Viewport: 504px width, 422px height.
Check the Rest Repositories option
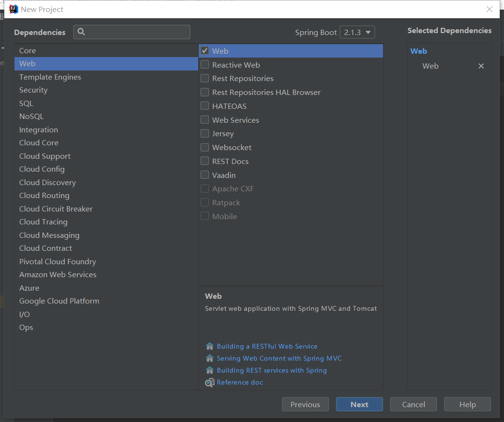[x=205, y=78]
